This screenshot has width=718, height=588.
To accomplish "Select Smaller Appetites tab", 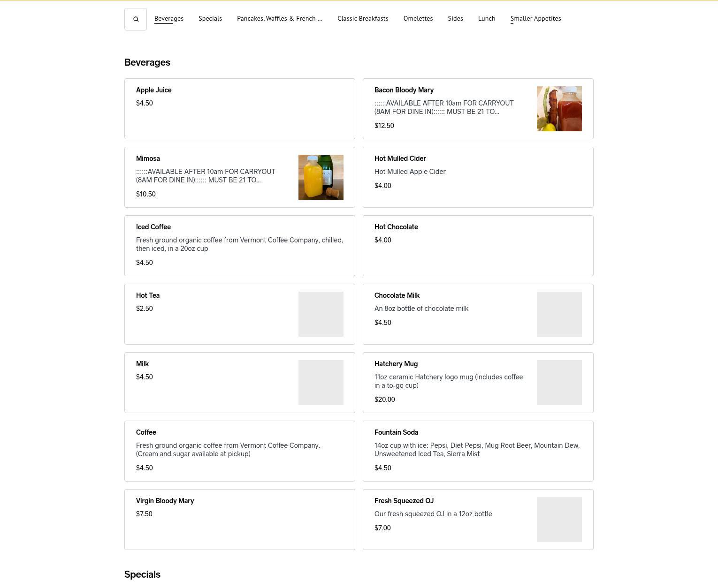I will pyautogui.click(x=535, y=19).
